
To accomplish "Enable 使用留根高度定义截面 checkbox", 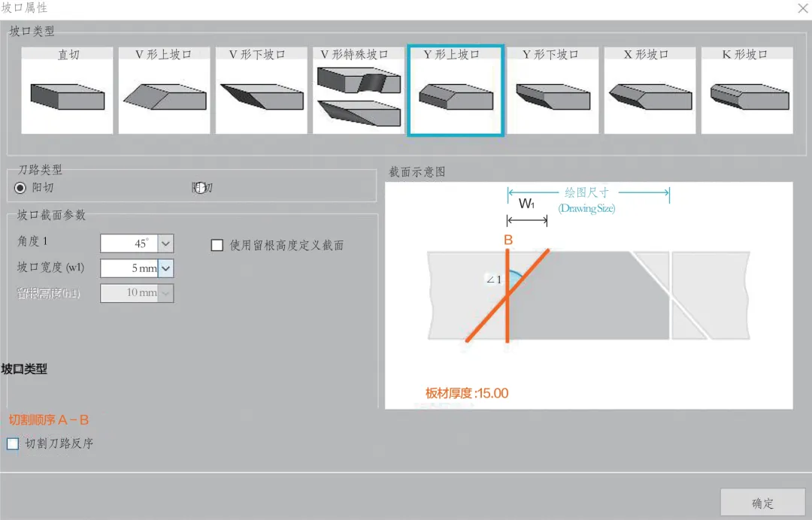I will click(217, 245).
